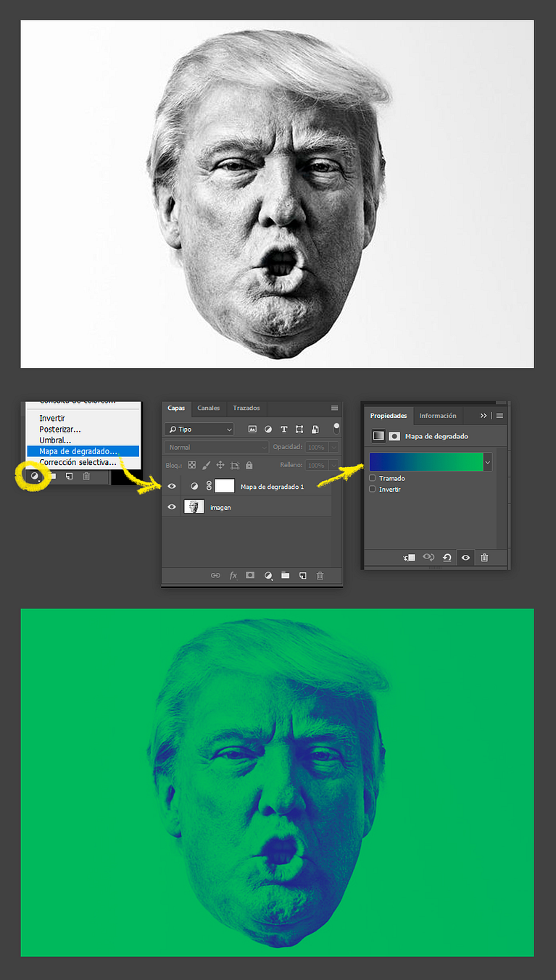Viewport: 556px width, 980px height.
Task: Open the Tipo filter dropdown
Action: [x=199, y=429]
